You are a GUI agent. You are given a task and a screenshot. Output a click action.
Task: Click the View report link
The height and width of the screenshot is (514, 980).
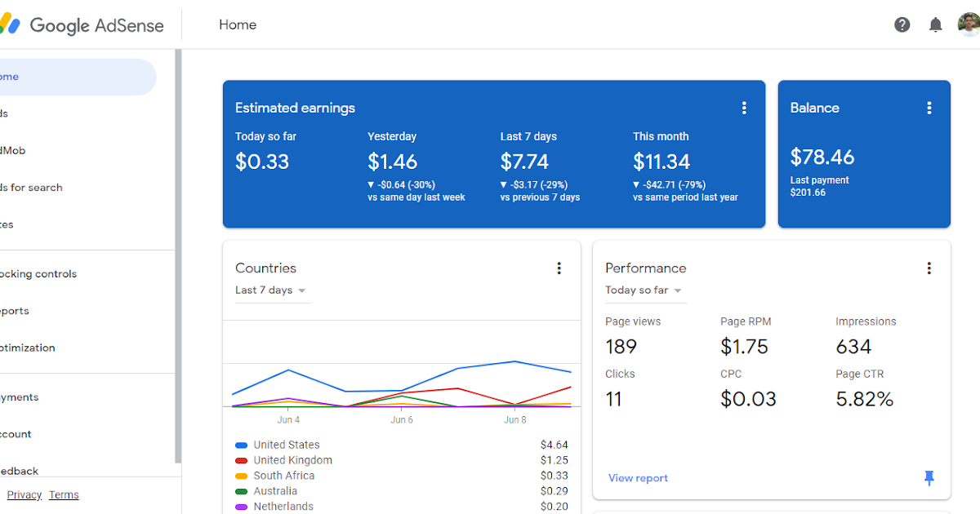[638, 478]
